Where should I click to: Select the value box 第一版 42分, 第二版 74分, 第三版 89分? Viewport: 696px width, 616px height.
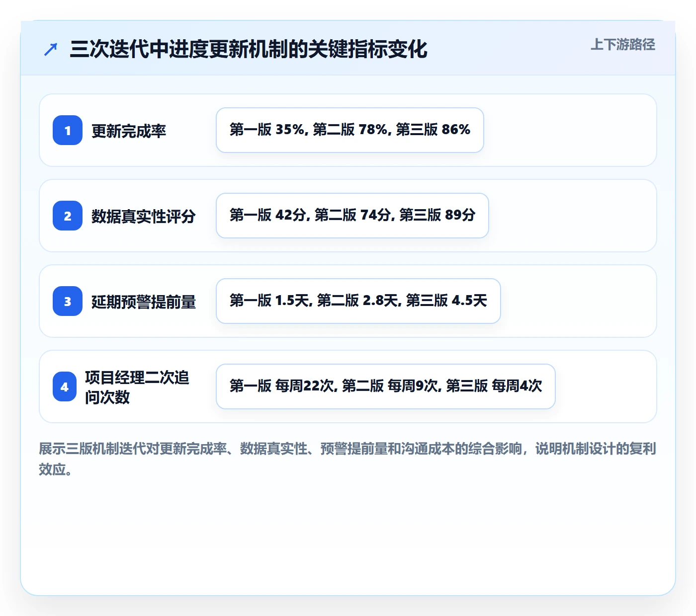(x=352, y=216)
